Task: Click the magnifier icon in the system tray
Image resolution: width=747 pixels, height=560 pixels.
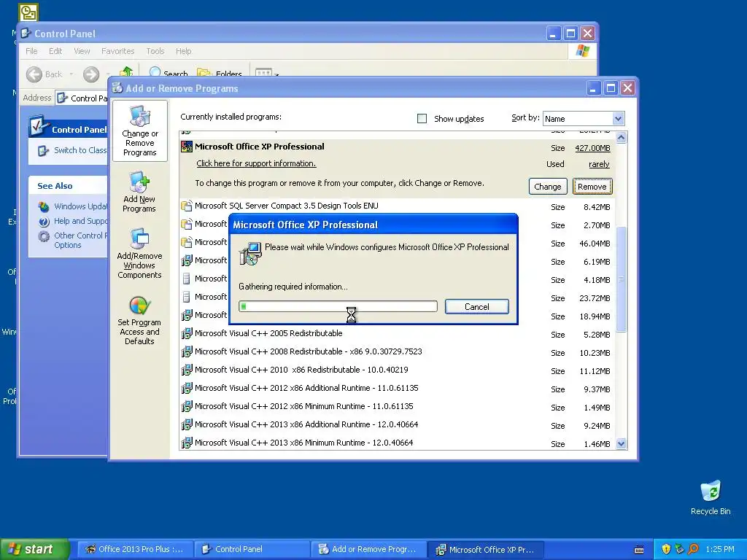Action: coord(694,549)
